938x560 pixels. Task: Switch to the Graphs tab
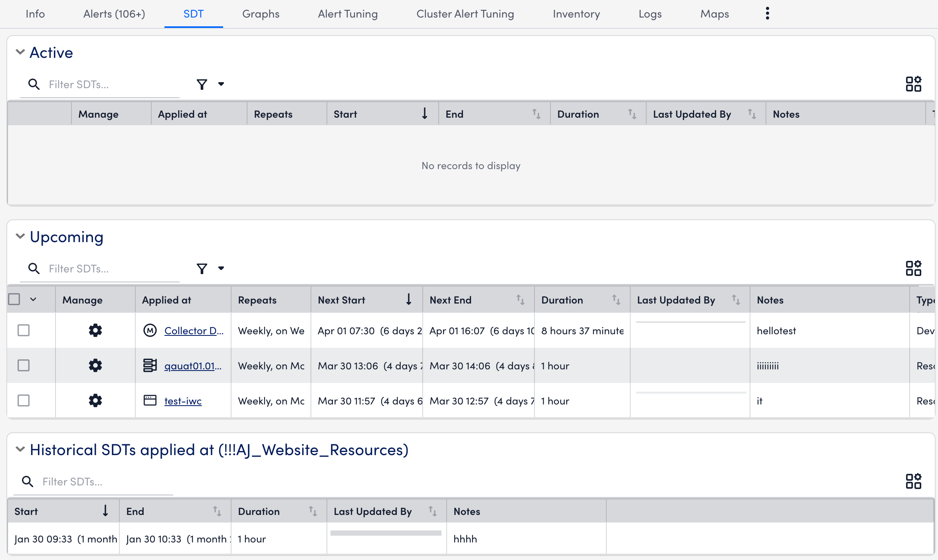tap(260, 14)
